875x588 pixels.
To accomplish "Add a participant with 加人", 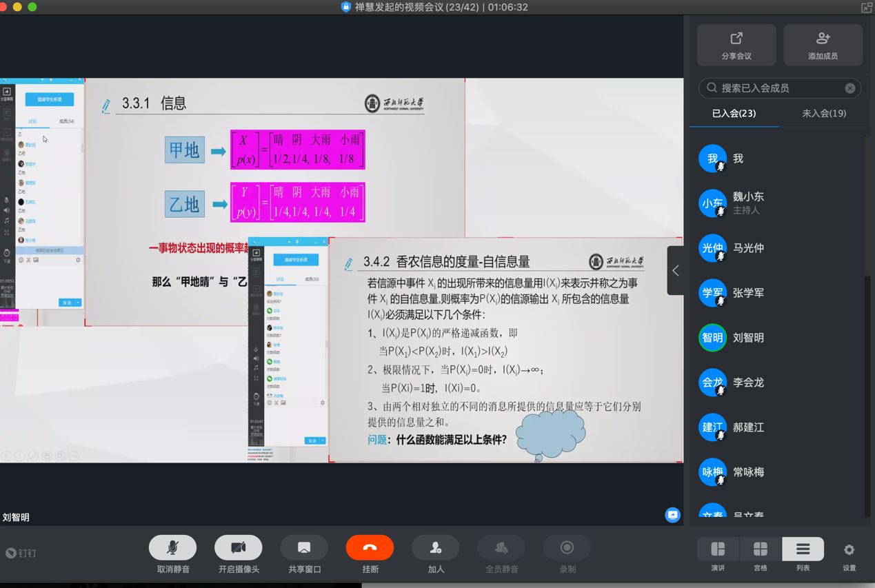I will 436,548.
